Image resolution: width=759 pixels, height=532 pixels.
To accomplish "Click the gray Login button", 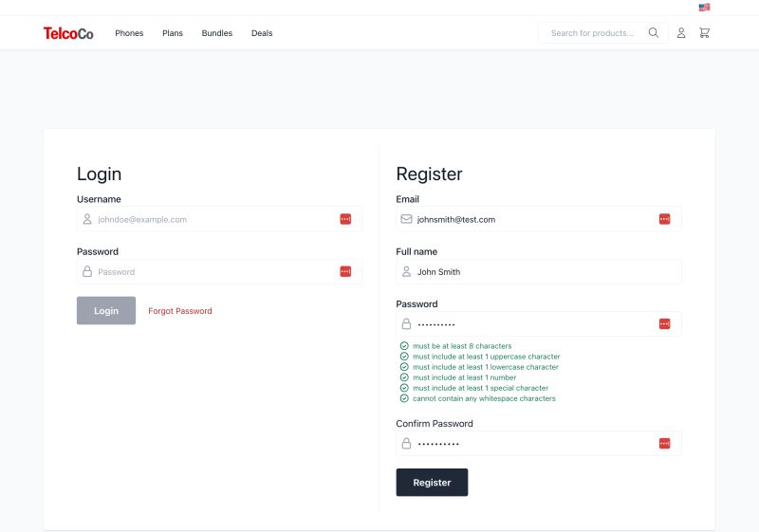I will click(106, 310).
